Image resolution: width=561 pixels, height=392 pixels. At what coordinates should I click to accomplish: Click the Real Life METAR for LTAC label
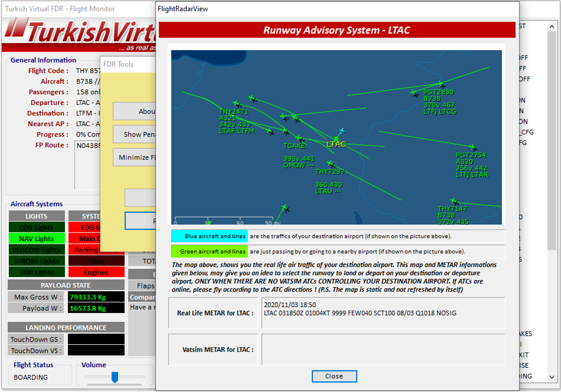(215, 313)
